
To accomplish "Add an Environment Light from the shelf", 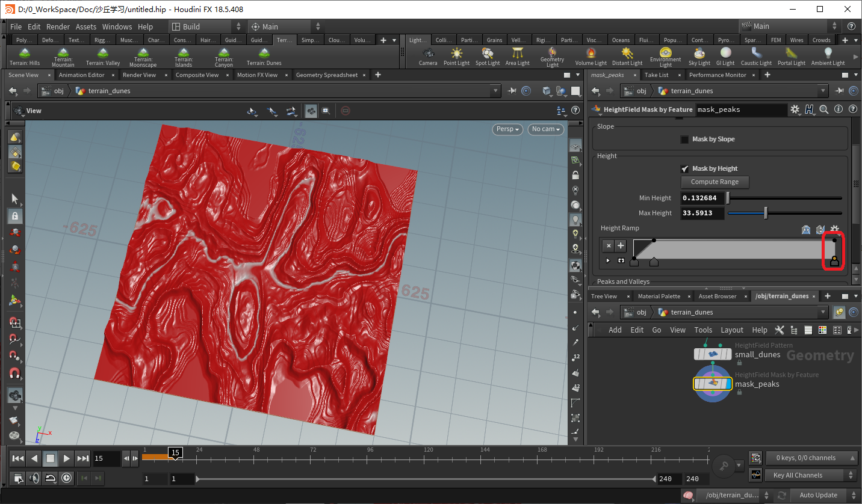I will click(665, 57).
